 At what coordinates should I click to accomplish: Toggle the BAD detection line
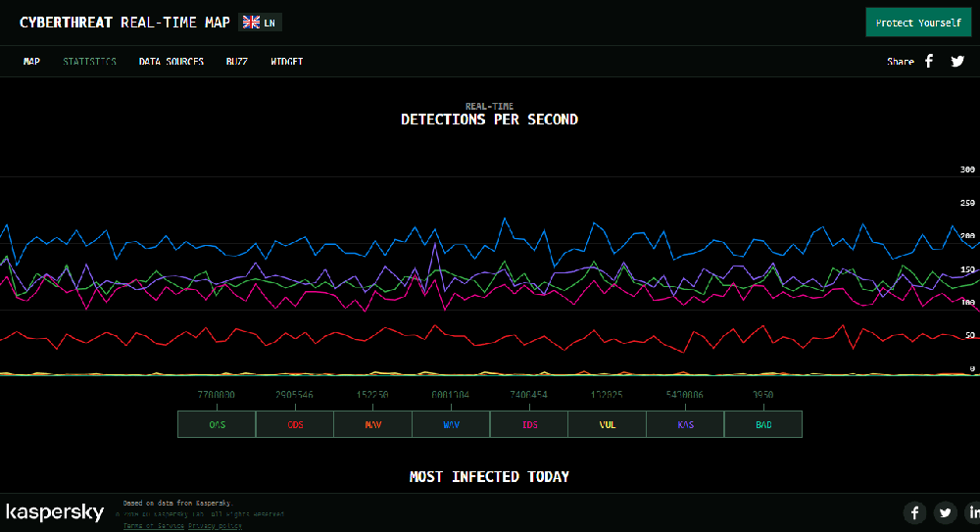[x=763, y=424]
